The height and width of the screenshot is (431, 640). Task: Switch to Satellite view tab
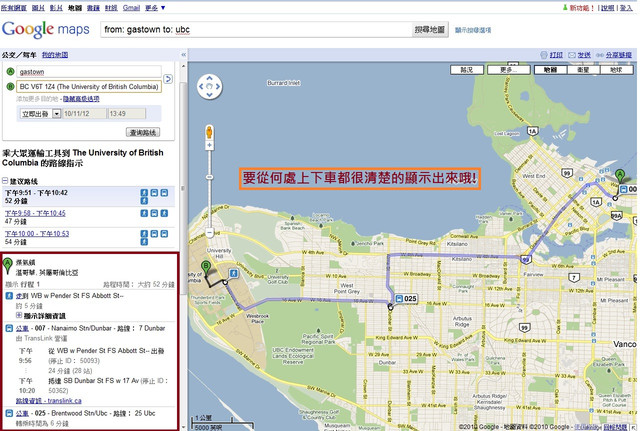click(583, 70)
